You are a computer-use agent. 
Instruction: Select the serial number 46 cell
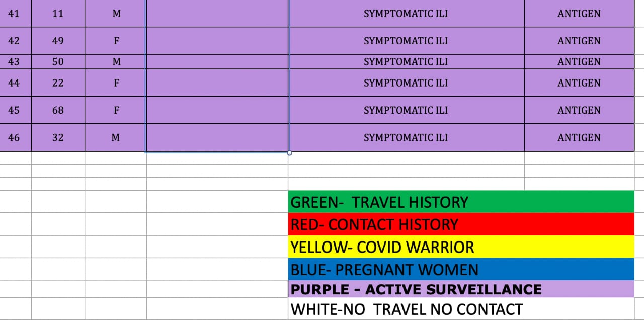14,137
